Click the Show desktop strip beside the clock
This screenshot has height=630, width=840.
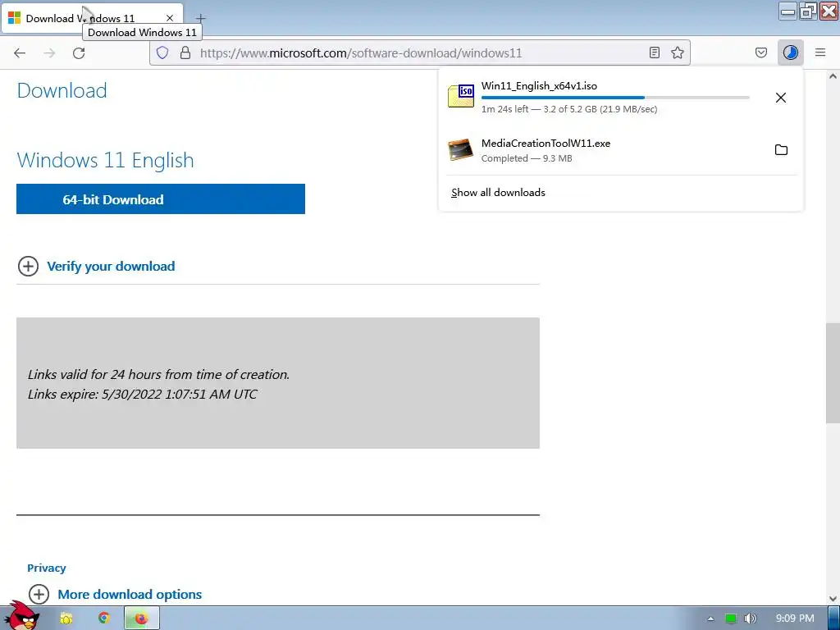(834, 619)
